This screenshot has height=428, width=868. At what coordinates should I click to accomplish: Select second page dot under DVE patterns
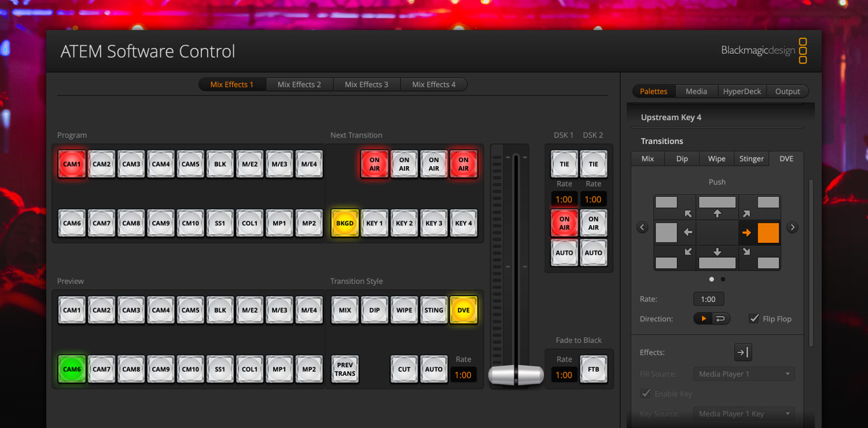coord(723,279)
